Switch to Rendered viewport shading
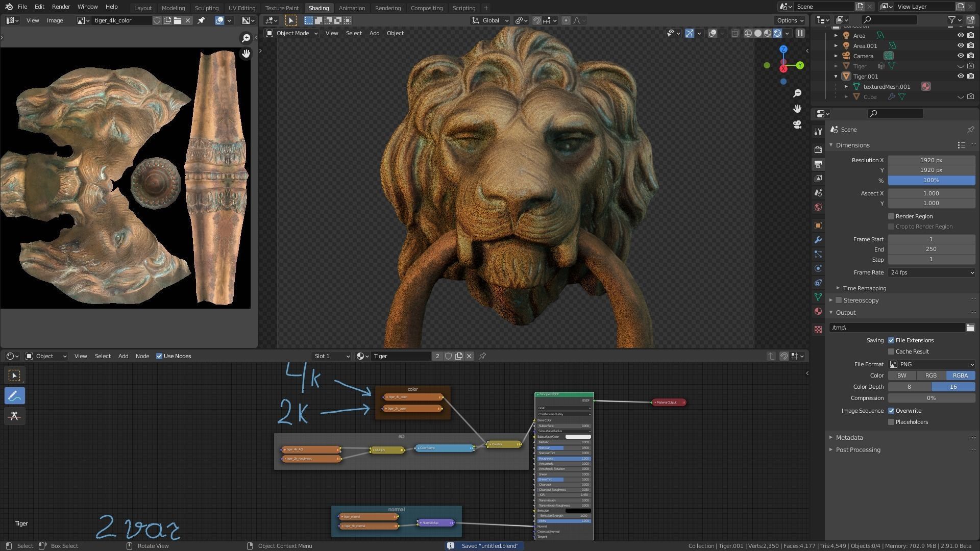This screenshot has width=980, height=551. point(777,33)
